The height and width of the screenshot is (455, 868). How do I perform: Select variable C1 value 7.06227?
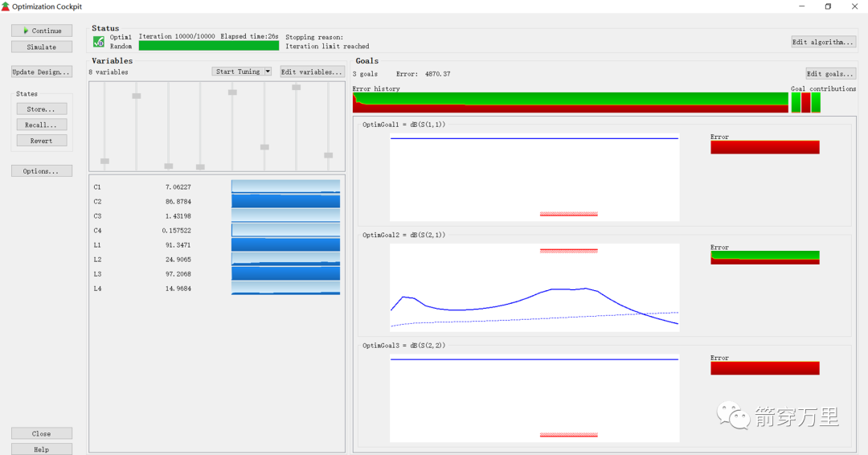pos(178,187)
